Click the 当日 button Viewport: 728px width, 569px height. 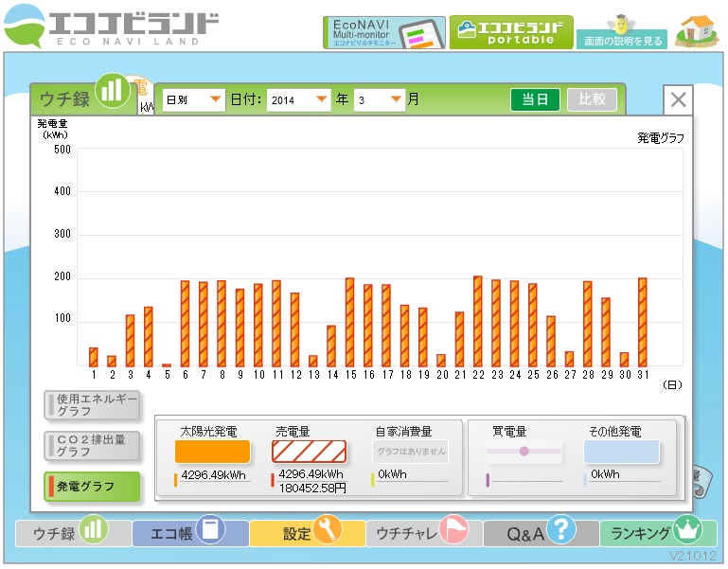[535, 99]
